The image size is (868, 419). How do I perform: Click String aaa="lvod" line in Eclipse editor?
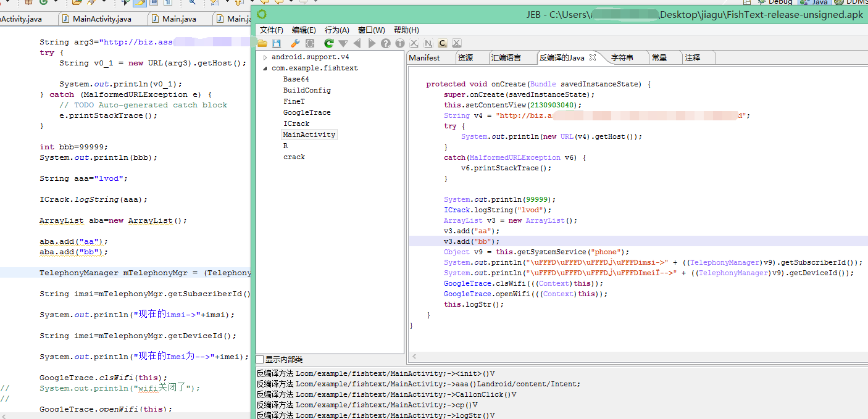84,178
